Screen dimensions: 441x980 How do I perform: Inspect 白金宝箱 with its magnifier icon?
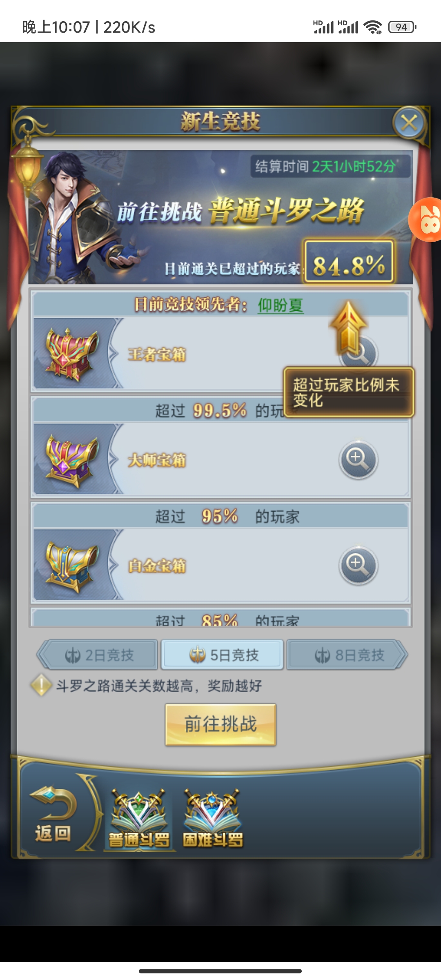click(x=359, y=566)
